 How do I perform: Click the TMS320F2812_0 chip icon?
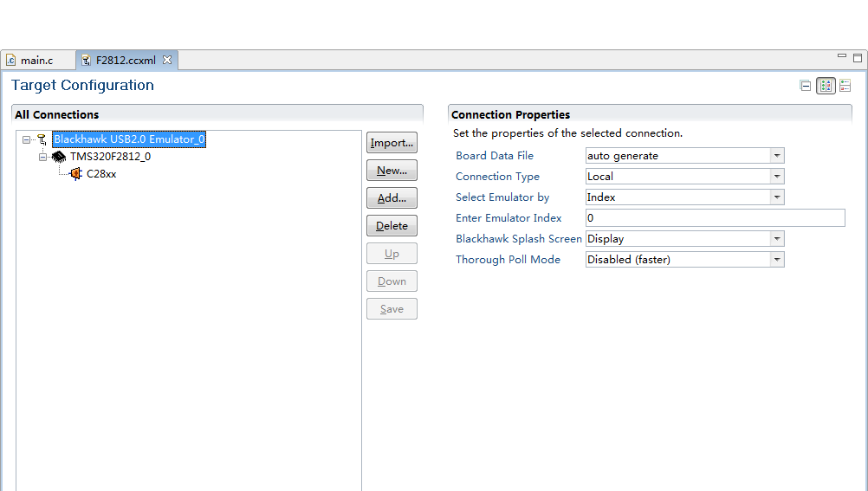coord(59,157)
